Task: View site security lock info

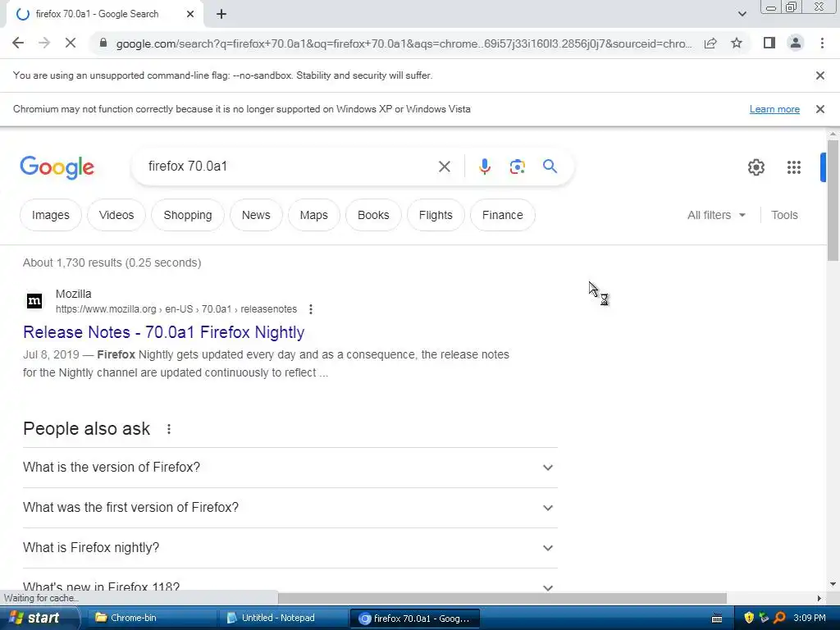Action: (103, 43)
